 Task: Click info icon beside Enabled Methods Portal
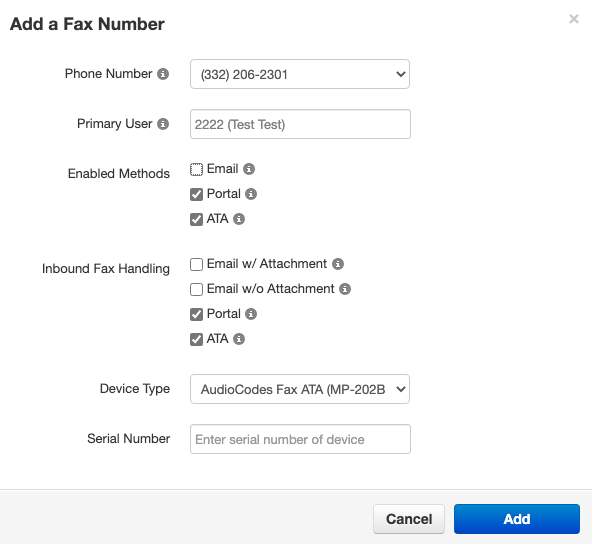pyautogui.click(x=251, y=194)
